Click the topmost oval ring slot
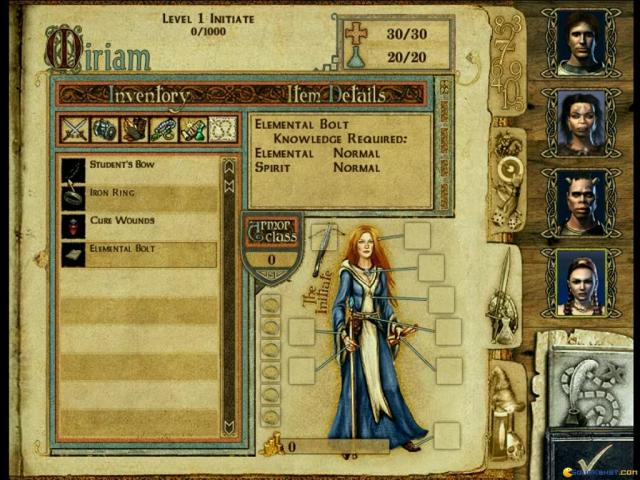Viewport: 640px width, 480px height. click(270, 305)
